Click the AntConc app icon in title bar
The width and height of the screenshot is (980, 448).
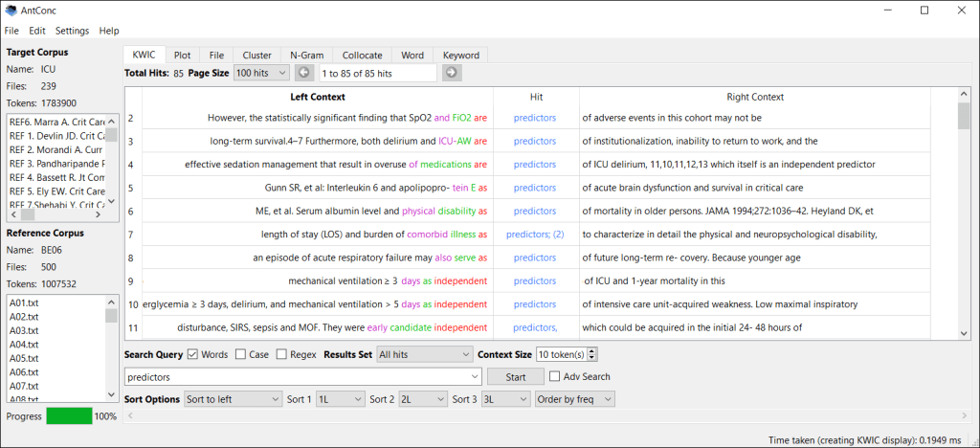pos(11,11)
